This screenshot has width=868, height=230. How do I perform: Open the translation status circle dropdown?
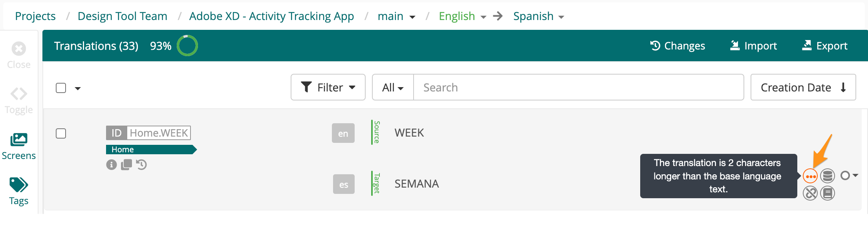click(849, 175)
